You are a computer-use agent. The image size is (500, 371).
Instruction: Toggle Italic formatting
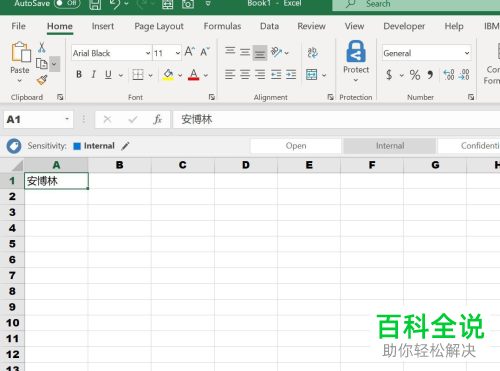pyautogui.click(x=94, y=74)
